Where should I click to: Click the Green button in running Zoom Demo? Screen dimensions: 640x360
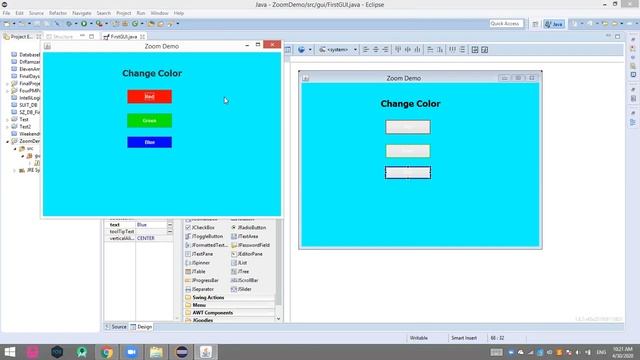click(149, 121)
